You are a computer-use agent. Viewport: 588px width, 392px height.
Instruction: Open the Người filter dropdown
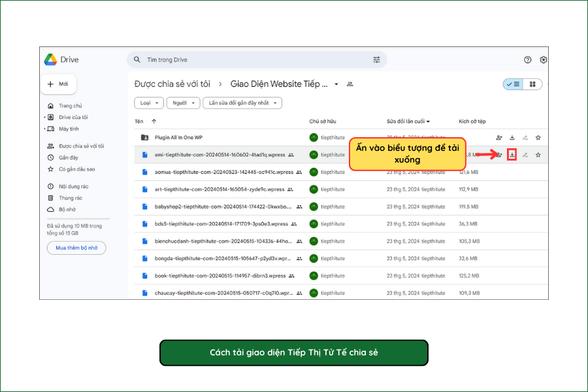point(184,103)
